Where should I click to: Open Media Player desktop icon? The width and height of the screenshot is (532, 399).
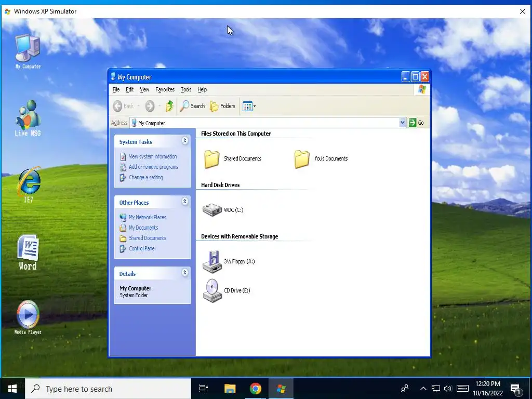[28, 317]
